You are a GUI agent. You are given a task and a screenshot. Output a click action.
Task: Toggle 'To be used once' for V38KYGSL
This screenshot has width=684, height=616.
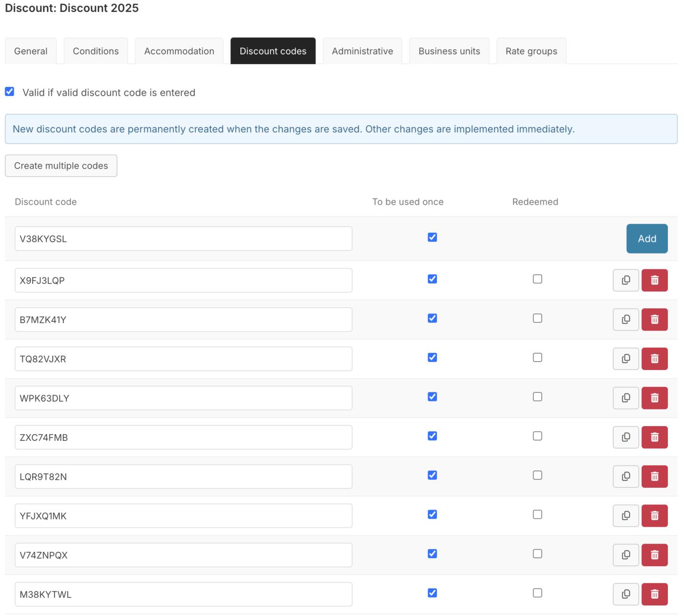(432, 237)
